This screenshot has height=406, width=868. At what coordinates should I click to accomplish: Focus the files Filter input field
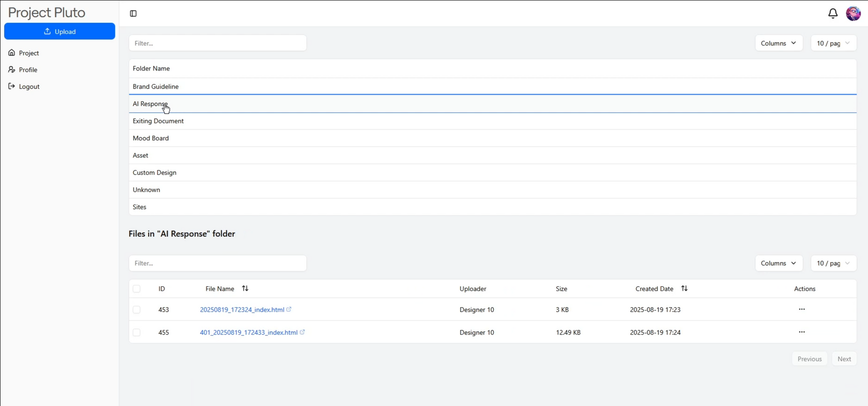coord(217,263)
